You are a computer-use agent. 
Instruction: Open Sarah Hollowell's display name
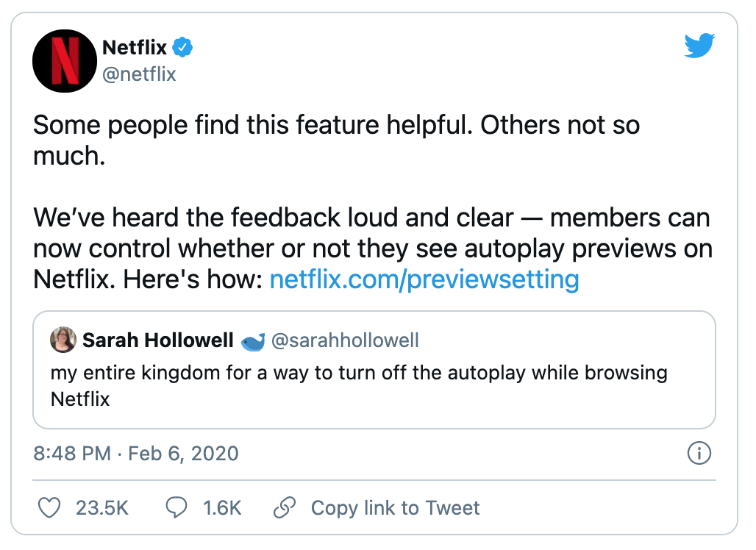pyautogui.click(x=157, y=341)
